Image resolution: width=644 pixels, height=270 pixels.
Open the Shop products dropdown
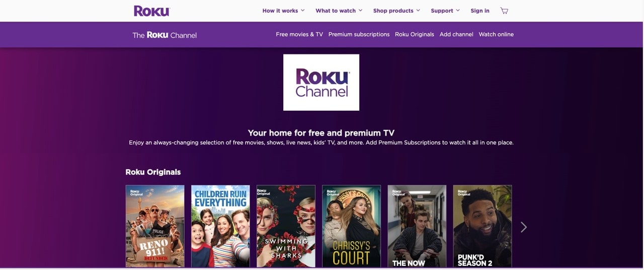(x=396, y=11)
